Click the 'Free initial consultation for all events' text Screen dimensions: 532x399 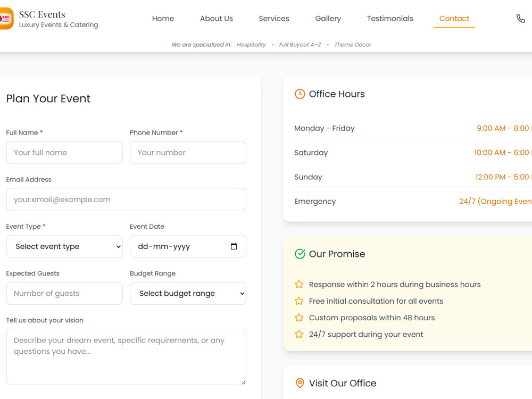click(376, 301)
